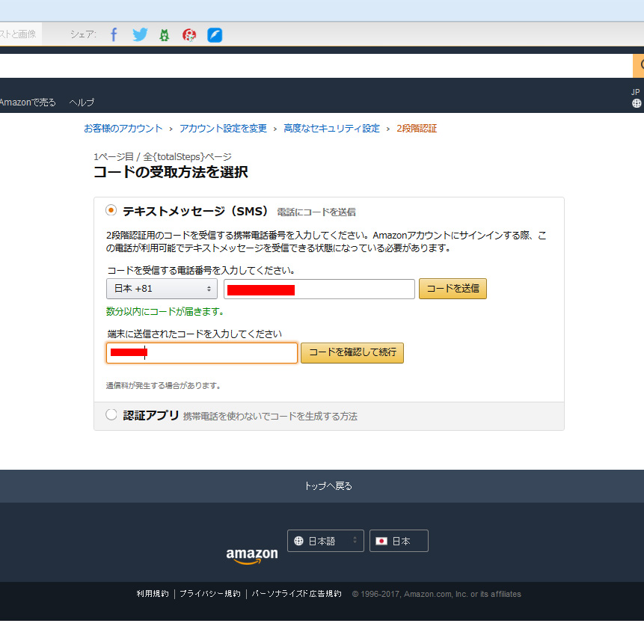
Task: Click the 日本 country selector in footer
Action: (x=399, y=541)
